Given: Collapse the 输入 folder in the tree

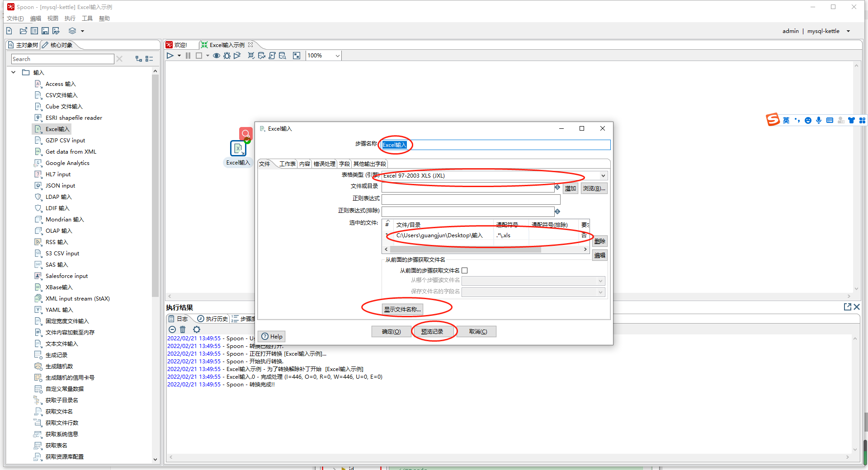Looking at the screenshot, I should point(14,72).
